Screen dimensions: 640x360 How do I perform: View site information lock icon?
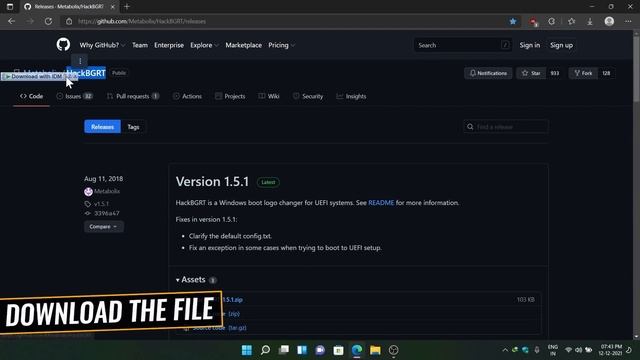point(69,21)
